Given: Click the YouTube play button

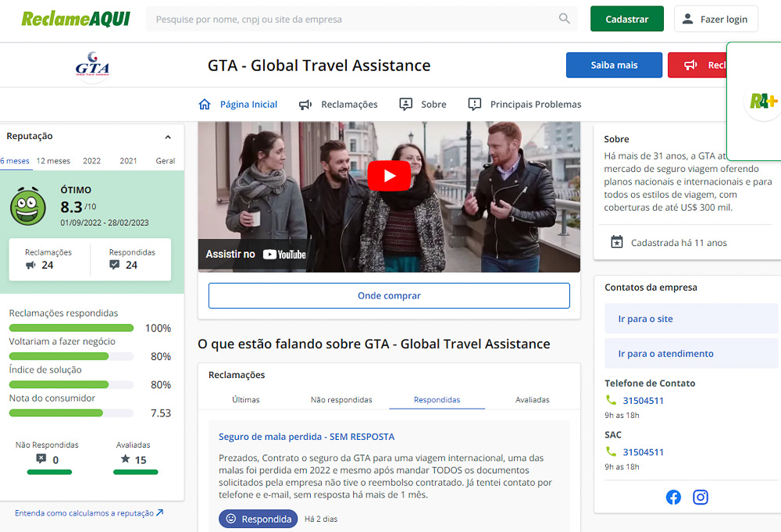Looking at the screenshot, I should [389, 176].
